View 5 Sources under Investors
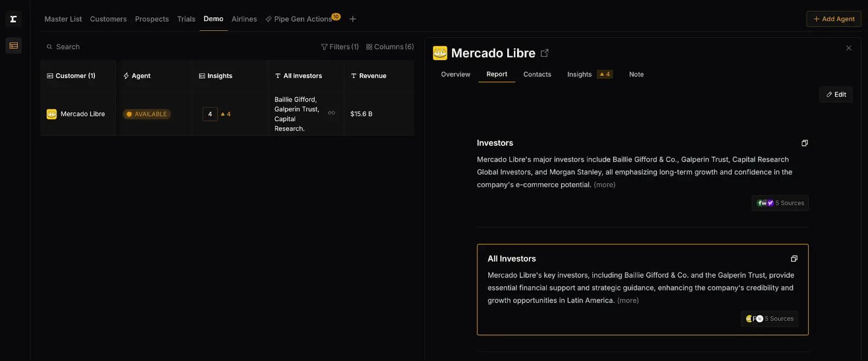This screenshot has width=868, height=361. (780, 203)
